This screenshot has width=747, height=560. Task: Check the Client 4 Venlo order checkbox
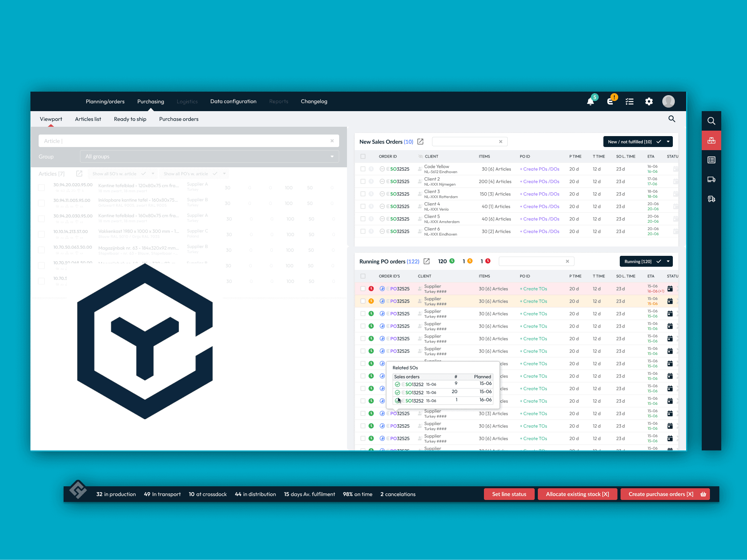click(363, 206)
